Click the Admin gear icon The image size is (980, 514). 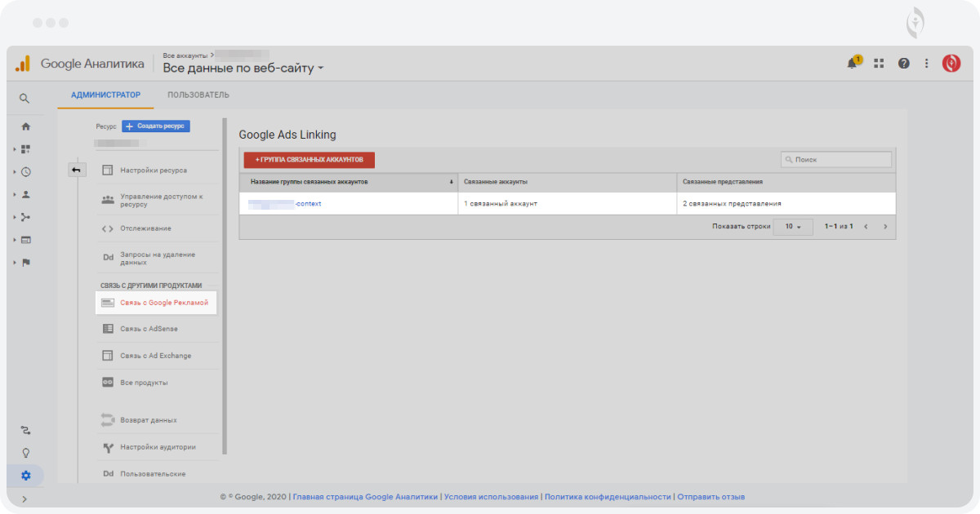tap(25, 476)
